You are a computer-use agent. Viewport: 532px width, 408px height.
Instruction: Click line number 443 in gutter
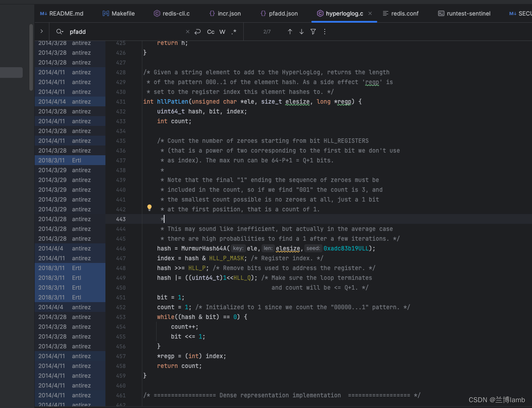click(x=121, y=219)
